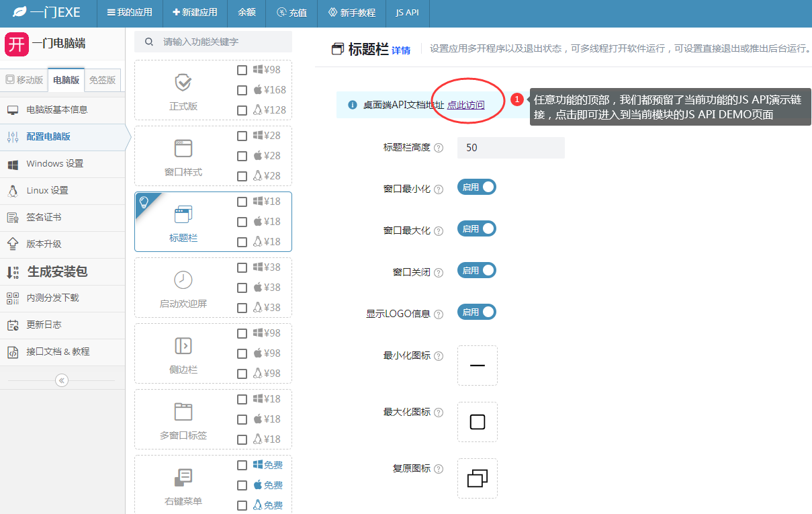Image resolution: width=812 pixels, height=514 pixels.
Task: Check the Windows ¥28 box for 窗口样式
Action: click(242, 136)
